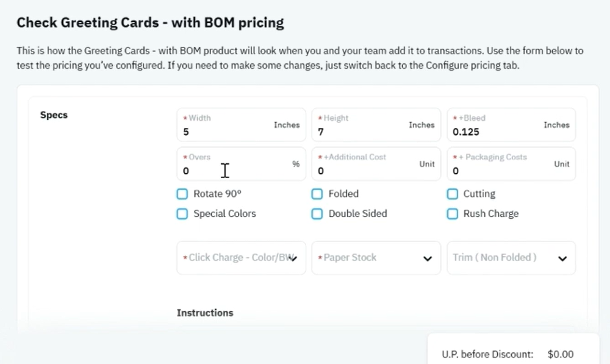Open the Trim (Non Folded) dropdown
The image size is (610, 364).
pos(511,258)
